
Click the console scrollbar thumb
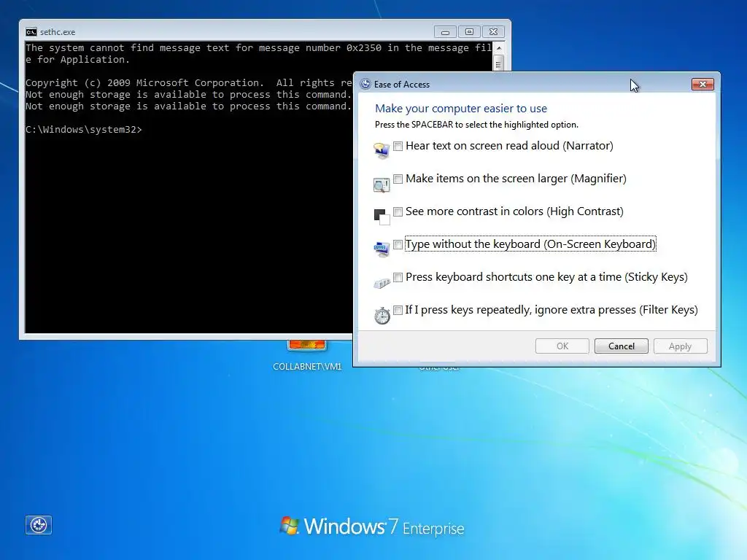pos(499,63)
